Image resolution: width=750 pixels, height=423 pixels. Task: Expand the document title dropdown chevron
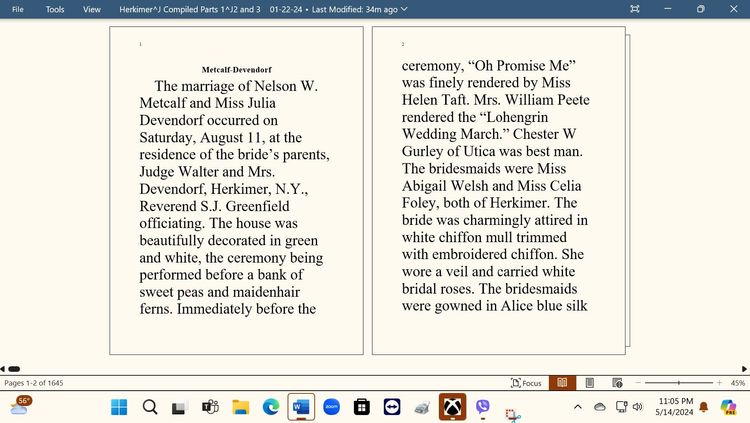[404, 9]
